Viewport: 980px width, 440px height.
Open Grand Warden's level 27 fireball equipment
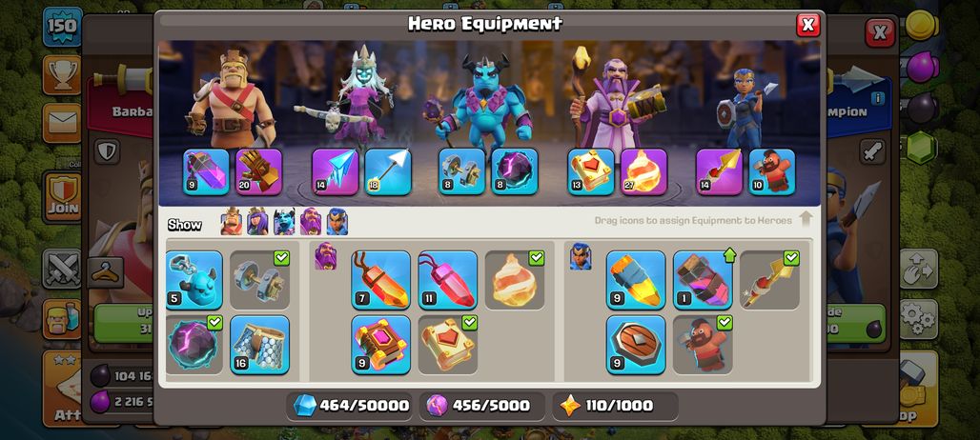[x=643, y=171]
